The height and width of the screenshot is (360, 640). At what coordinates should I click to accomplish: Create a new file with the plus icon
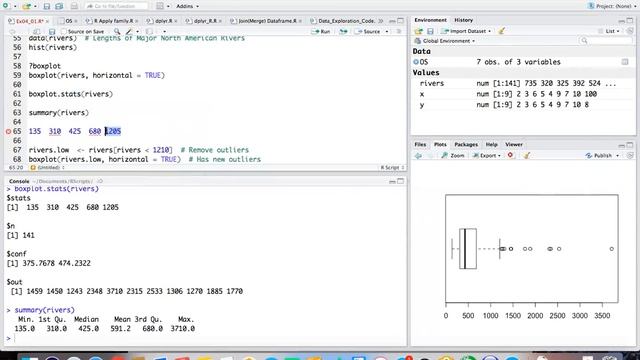[x=6, y=6]
